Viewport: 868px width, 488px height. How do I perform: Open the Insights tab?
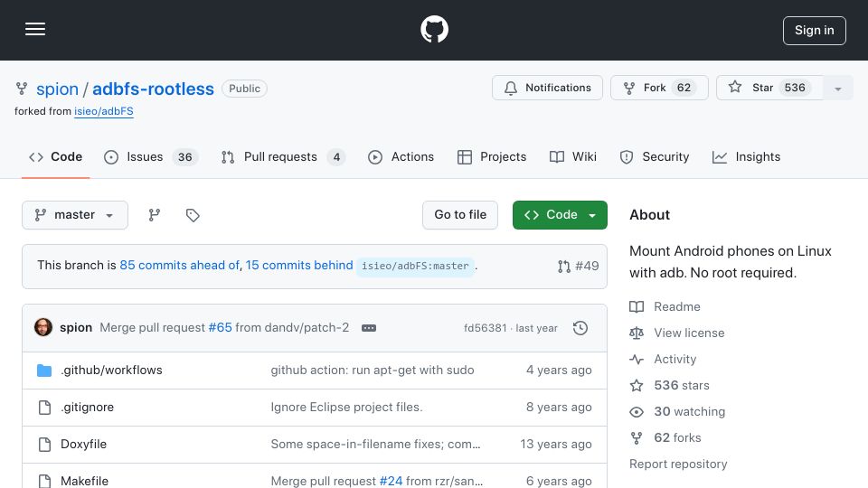[746, 157]
